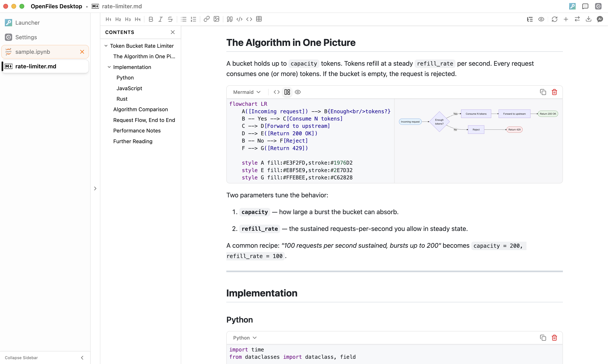
Task: Collapse the Implementation outline node
Action: click(x=109, y=67)
